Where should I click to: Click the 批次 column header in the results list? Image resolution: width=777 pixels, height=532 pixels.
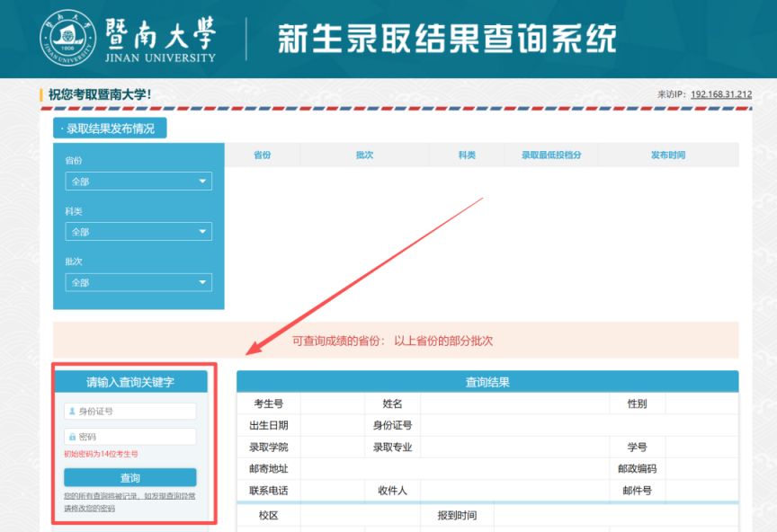[365, 155]
